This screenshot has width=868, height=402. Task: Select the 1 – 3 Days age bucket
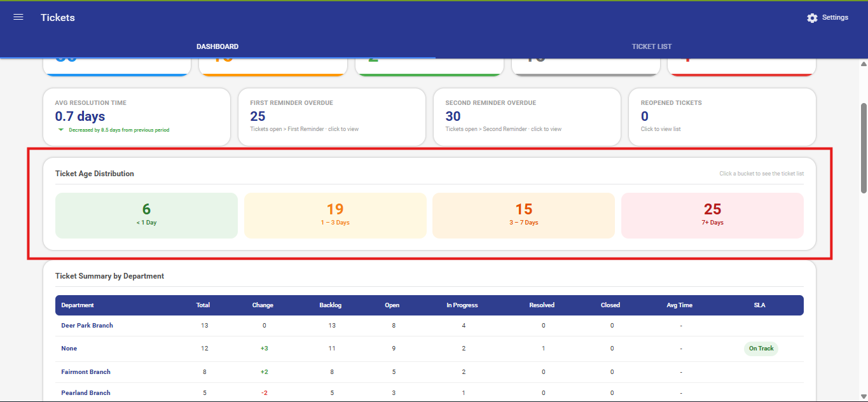tap(335, 216)
